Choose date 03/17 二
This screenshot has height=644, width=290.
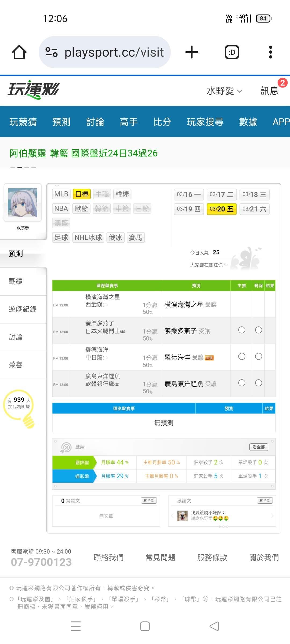point(222,195)
